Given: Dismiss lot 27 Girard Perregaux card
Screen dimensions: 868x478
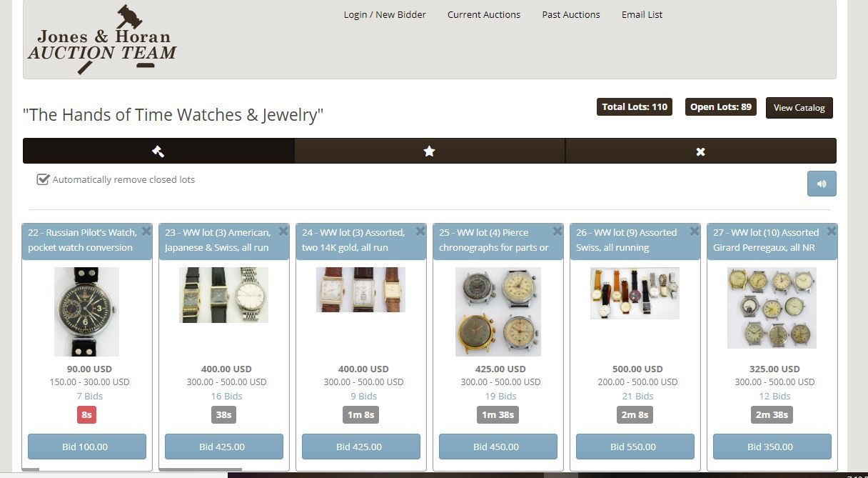Looking at the screenshot, I should [832, 231].
